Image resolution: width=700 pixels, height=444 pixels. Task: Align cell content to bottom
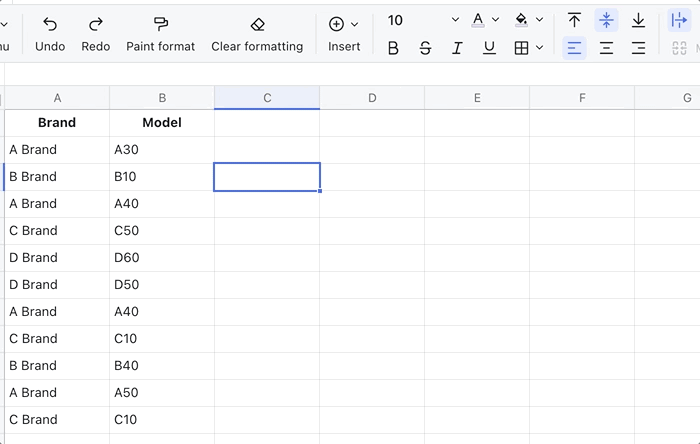[x=638, y=20]
